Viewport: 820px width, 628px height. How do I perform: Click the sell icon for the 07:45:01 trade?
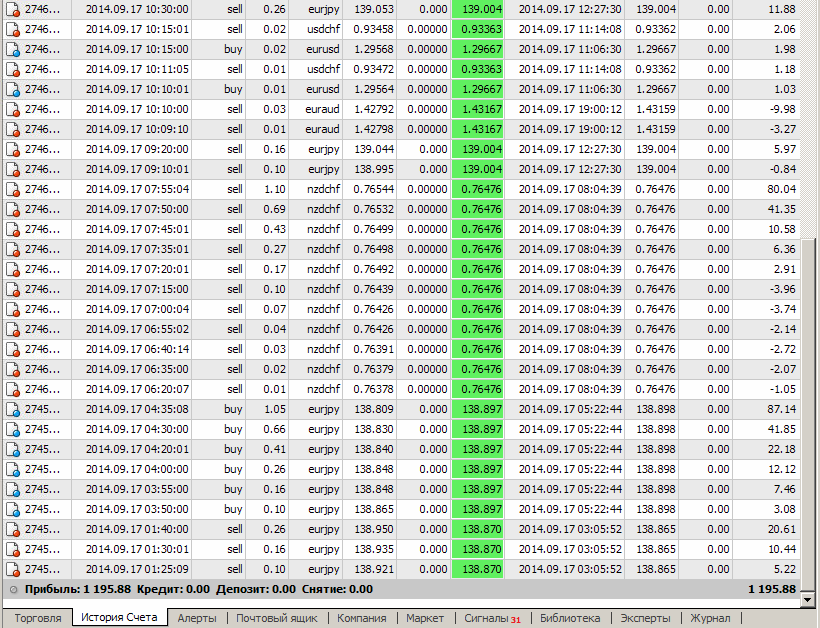[x=13, y=230]
